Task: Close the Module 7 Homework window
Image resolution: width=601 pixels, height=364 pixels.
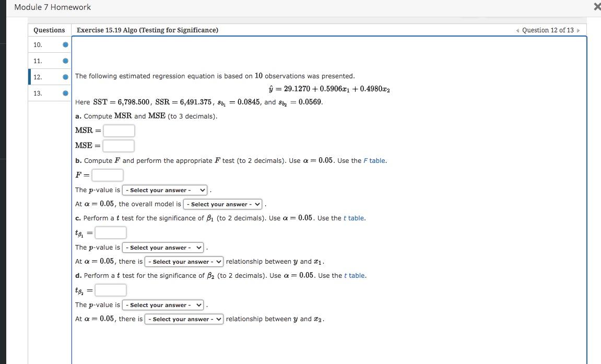Action: tap(596, 7)
